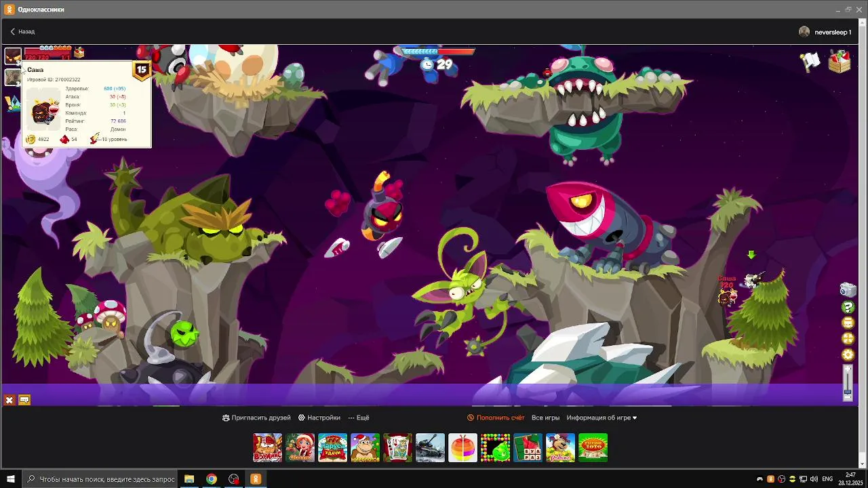Click the gold coin icon showing 4922

click(x=31, y=139)
